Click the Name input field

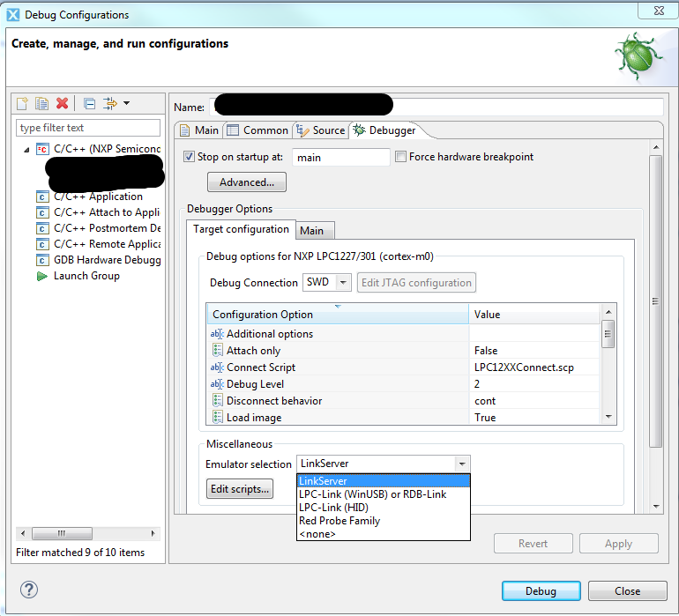[437, 107]
